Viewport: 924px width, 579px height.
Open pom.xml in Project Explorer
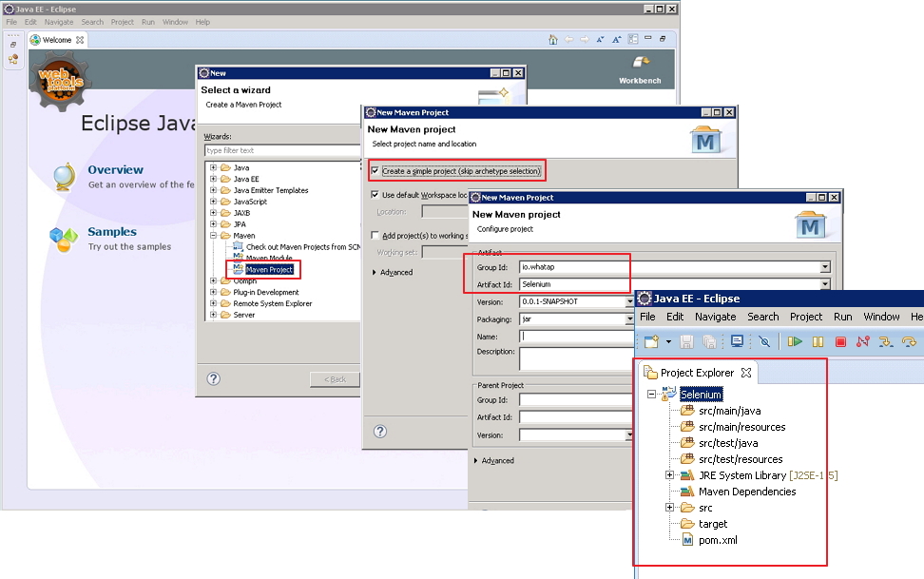click(717, 540)
